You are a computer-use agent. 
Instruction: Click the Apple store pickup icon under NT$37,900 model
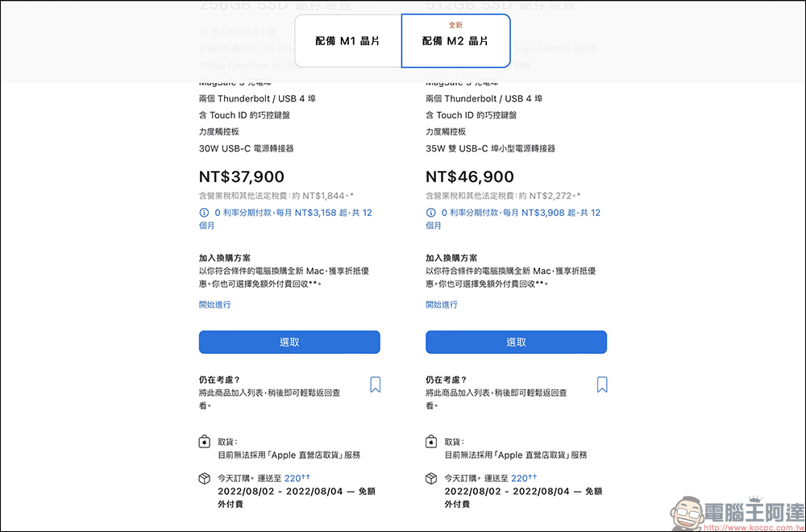point(204,442)
